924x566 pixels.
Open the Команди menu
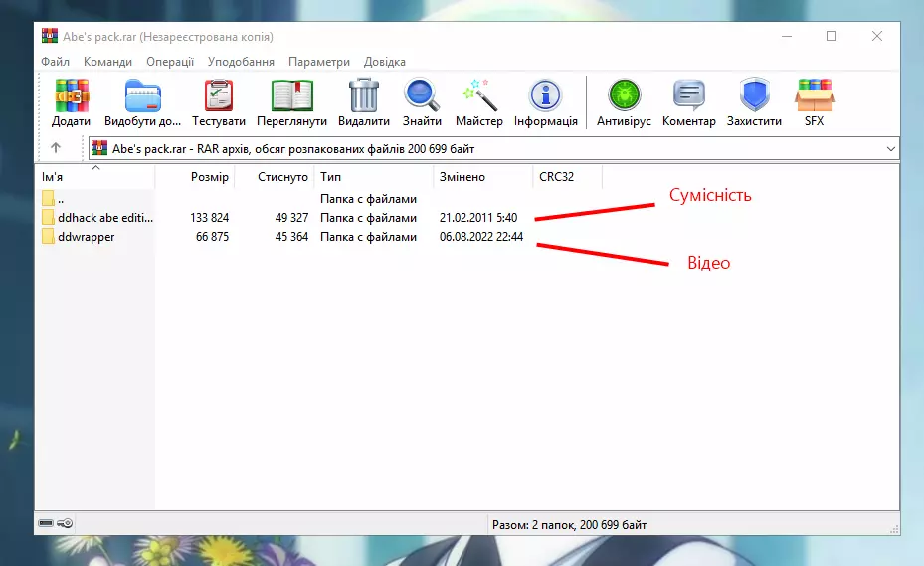pos(107,62)
